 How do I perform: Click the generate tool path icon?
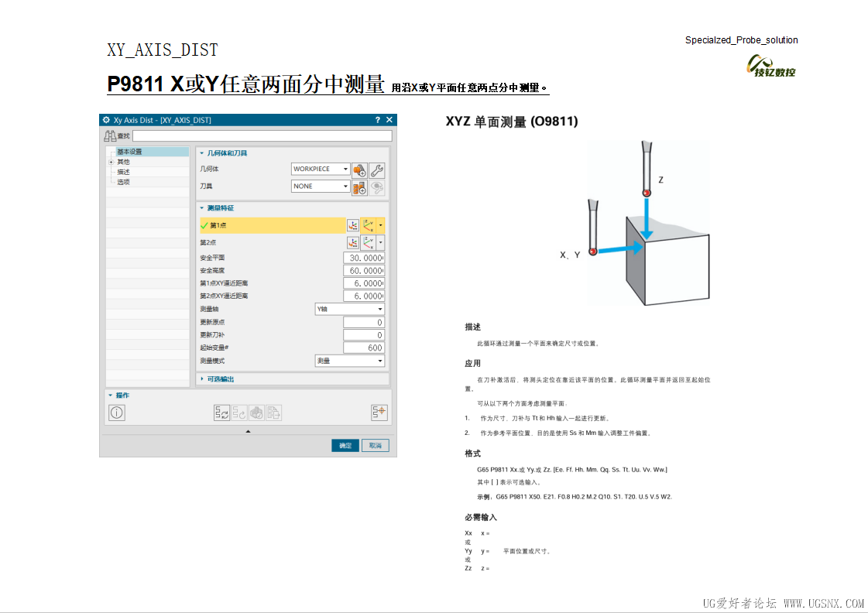pos(221,413)
